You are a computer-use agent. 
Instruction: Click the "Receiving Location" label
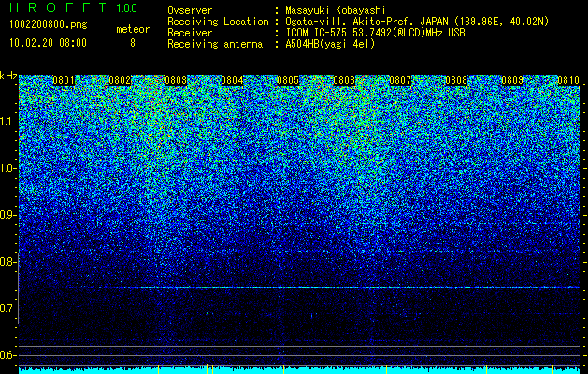[218, 22]
